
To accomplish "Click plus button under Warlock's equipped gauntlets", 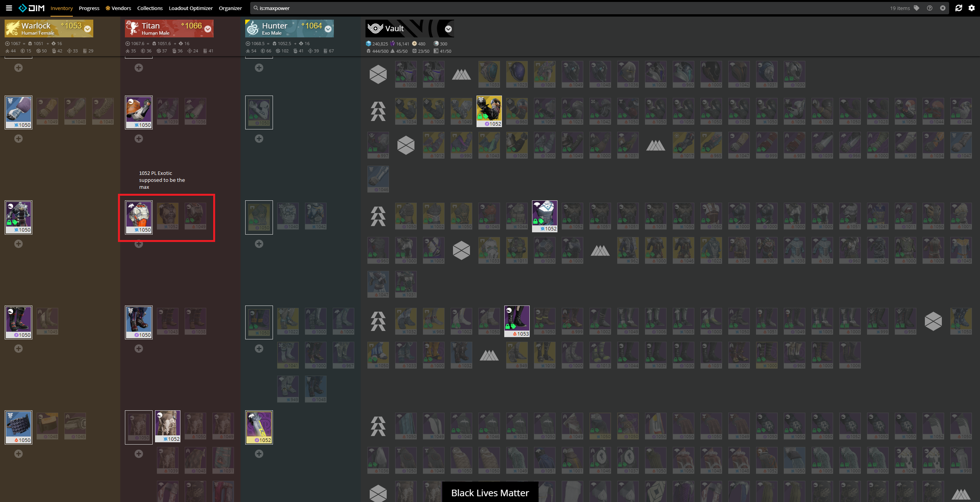I will 19,139.
